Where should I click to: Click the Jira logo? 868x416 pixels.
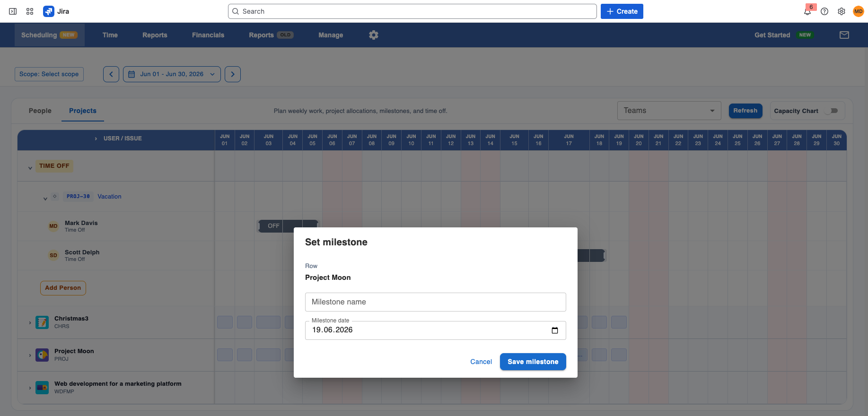pos(56,11)
